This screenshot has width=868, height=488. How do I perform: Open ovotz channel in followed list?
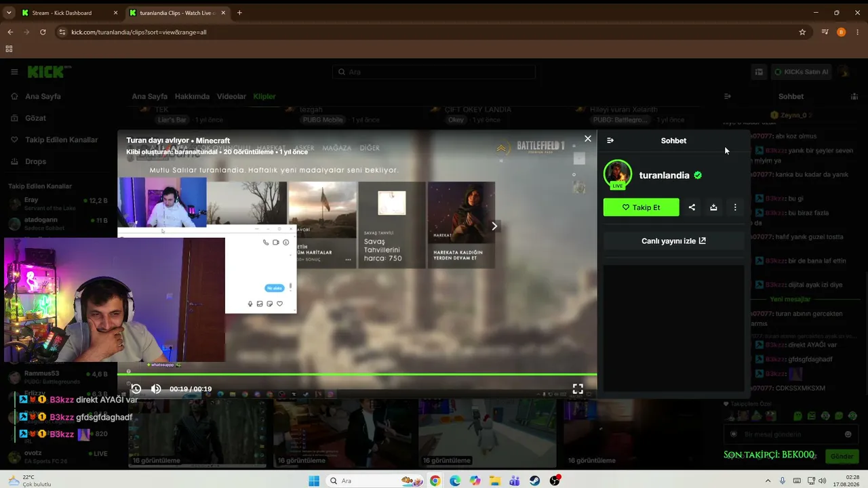pos(58,457)
